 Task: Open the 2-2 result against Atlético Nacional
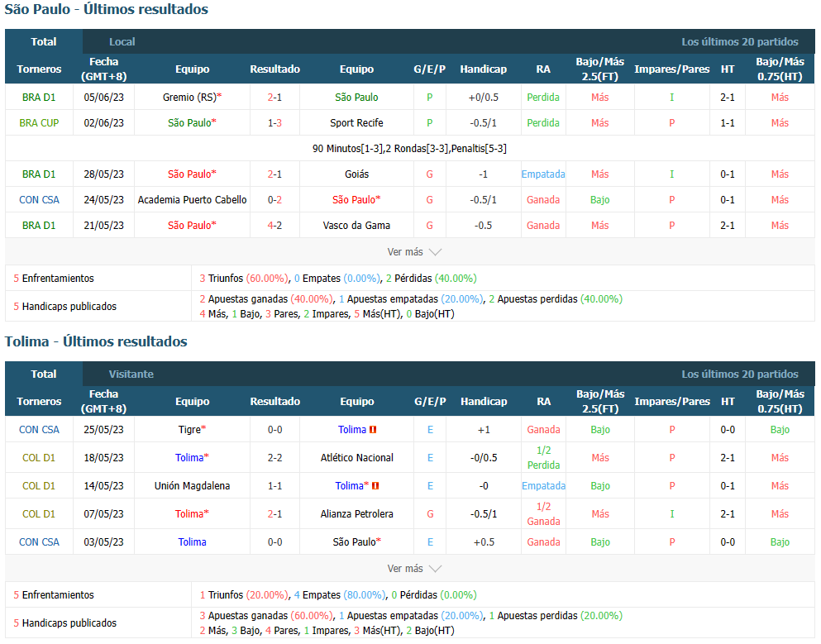click(274, 458)
